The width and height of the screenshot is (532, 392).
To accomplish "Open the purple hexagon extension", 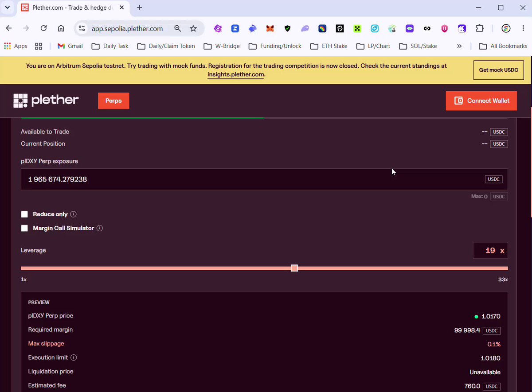I will tap(218, 28).
